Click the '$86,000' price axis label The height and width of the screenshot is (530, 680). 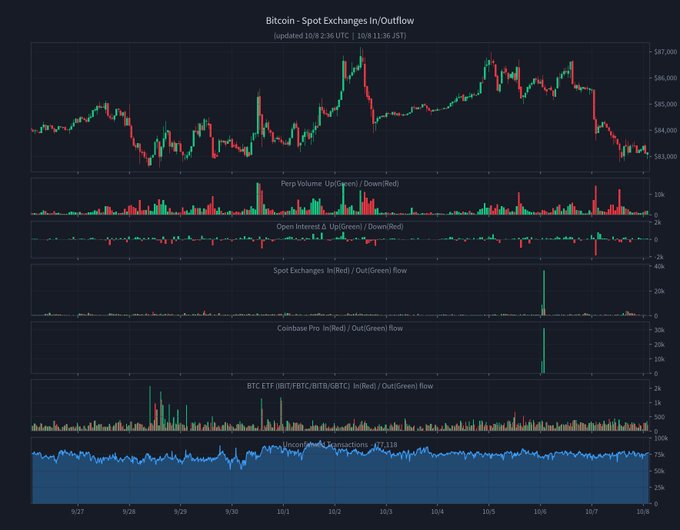click(x=665, y=78)
